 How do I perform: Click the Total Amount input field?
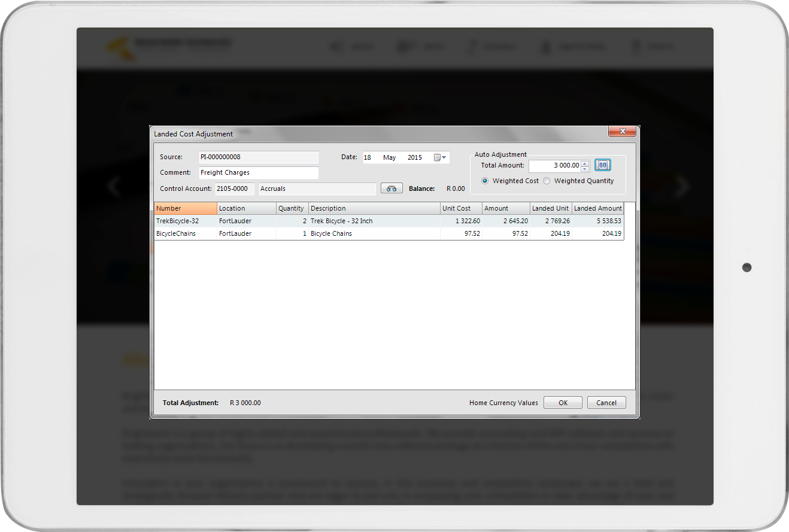554,165
